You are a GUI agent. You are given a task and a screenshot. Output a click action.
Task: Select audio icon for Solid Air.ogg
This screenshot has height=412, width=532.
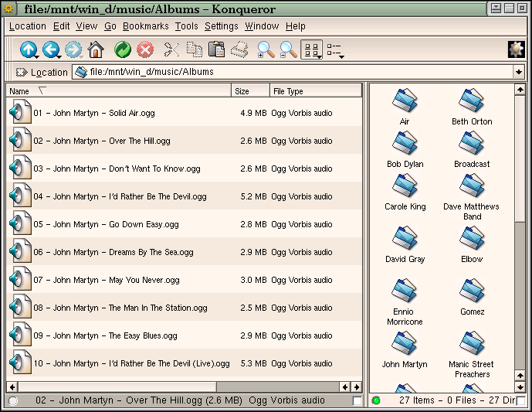[20, 112]
